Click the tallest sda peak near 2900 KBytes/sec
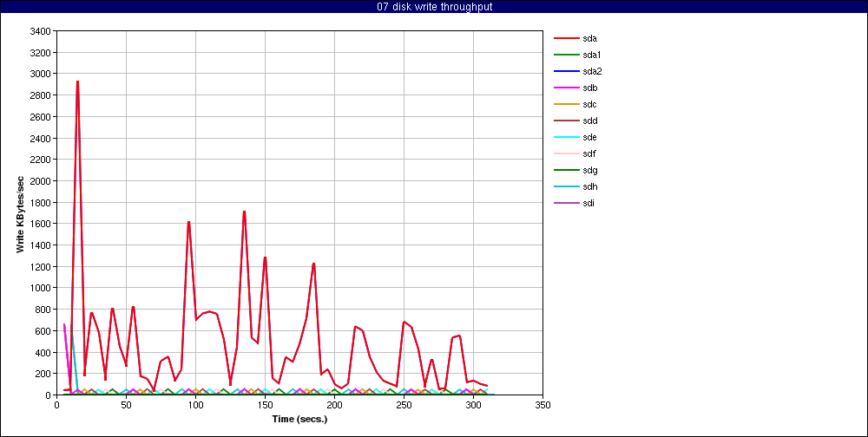Image resolution: width=868 pixels, height=437 pixels. [77, 82]
